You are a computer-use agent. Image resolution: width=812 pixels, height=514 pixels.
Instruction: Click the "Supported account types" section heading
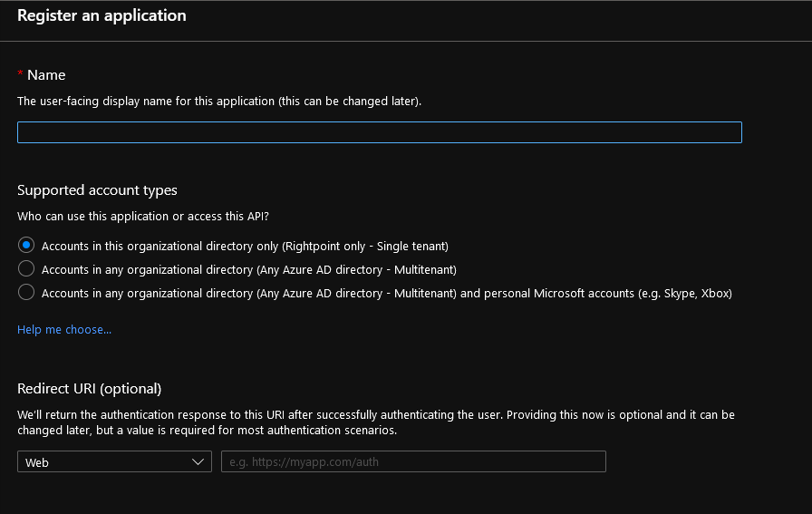pos(97,190)
